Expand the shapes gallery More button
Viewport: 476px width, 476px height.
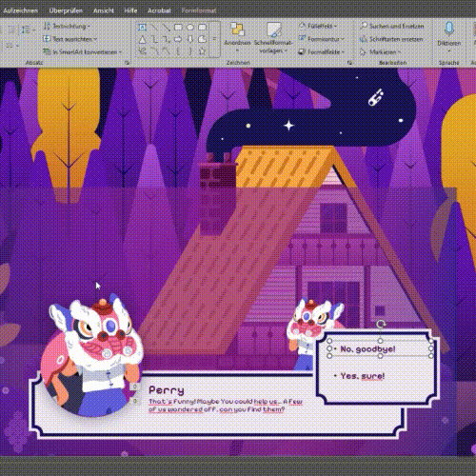click(214, 39)
